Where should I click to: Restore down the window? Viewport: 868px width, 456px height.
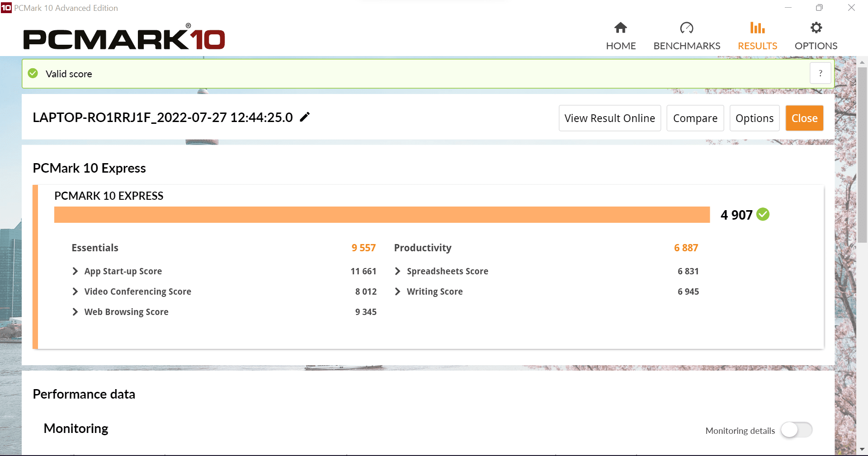[x=819, y=8]
